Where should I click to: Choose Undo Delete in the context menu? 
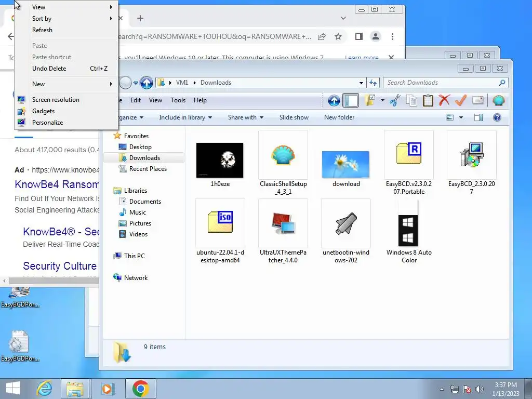coord(66,69)
